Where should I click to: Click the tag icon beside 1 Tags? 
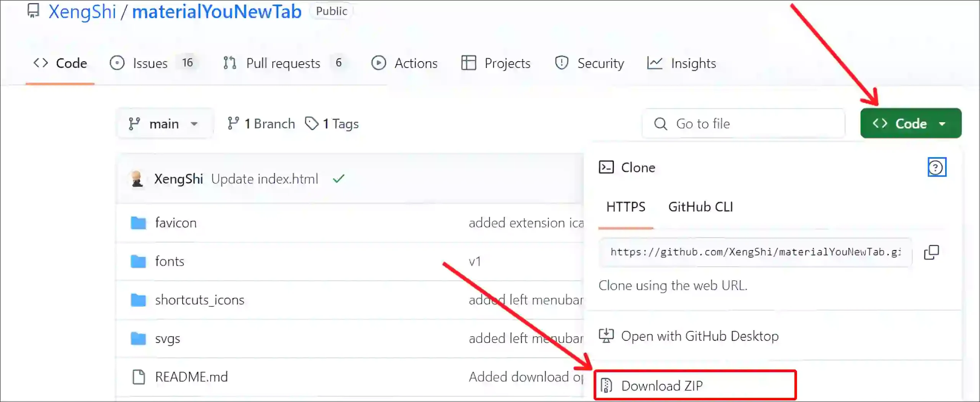[312, 123]
